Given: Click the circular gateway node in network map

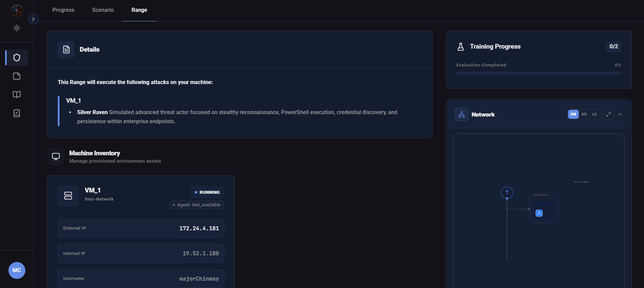Looking at the screenshot, I should coord(507,192).
